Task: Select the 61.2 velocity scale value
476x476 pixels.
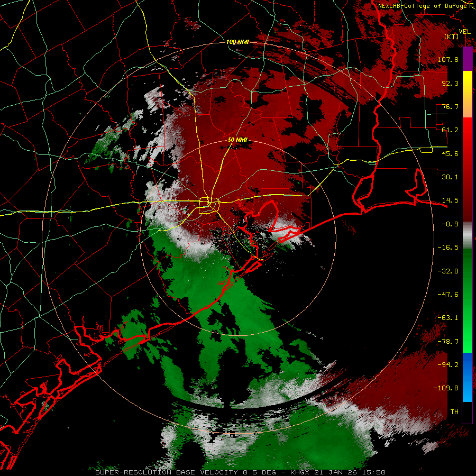Action: click(x=450, y=130)
